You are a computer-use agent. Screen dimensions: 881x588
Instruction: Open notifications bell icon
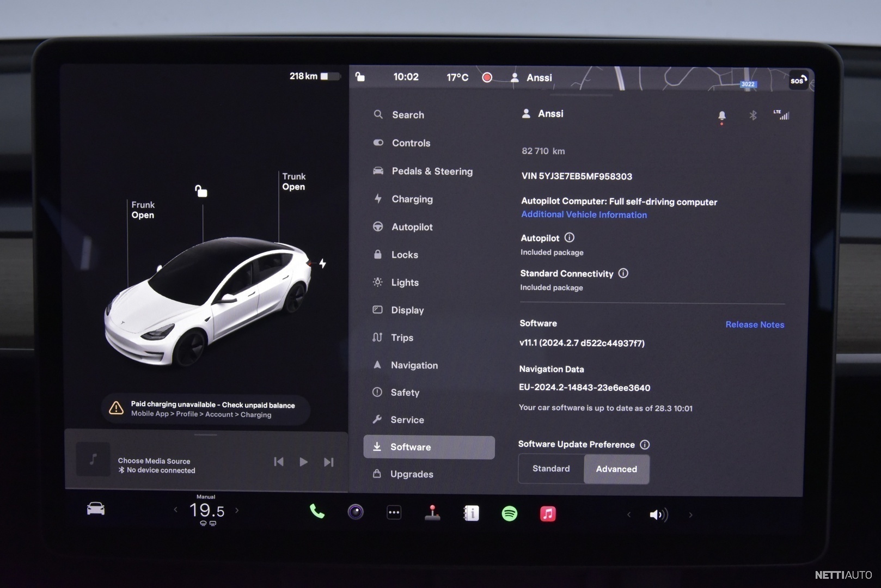point(721,115)
